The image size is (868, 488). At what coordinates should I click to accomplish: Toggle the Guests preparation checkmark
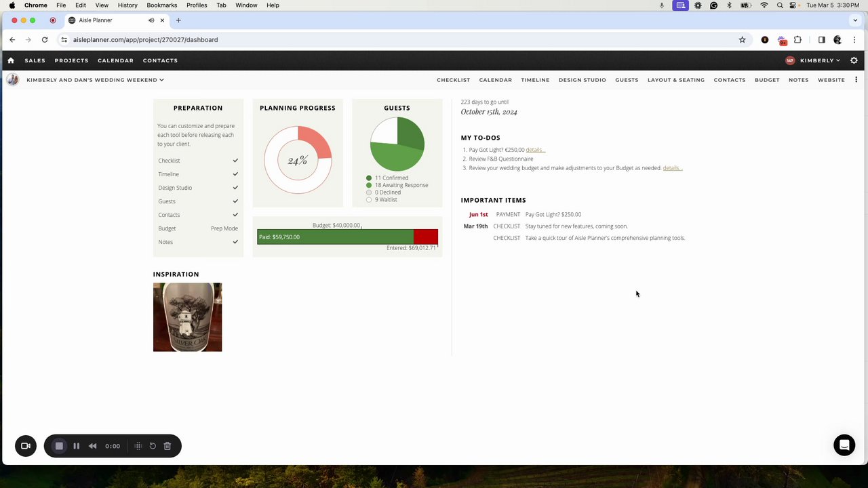(x=235, y=201)
